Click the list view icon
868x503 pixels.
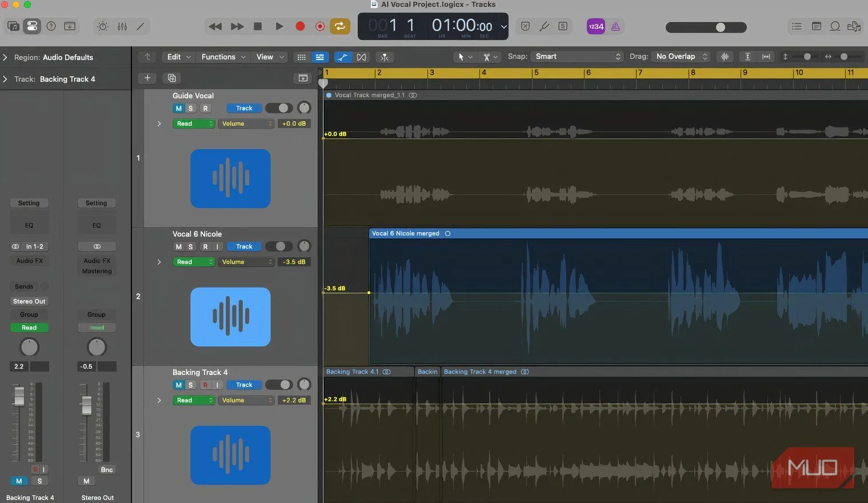click(x=319, y=57)
